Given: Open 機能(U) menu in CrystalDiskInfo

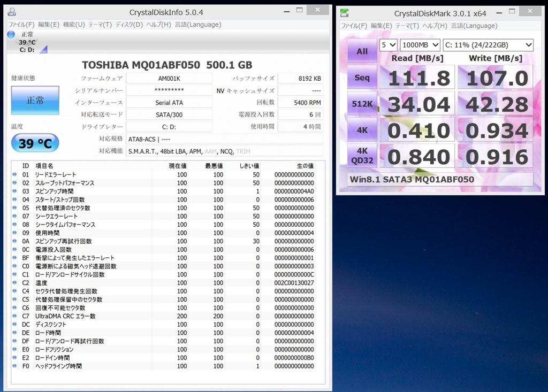Looking at the screenshot, I should point(74,25).
